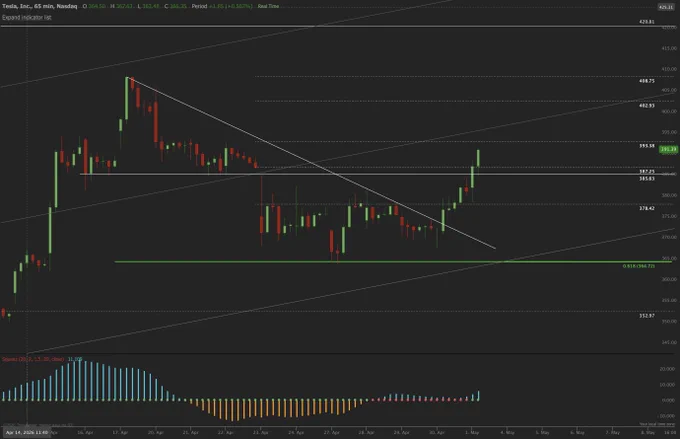Click the Real Time status label
Viewport: 680px width, 439px height.
(x=268, y=6)
